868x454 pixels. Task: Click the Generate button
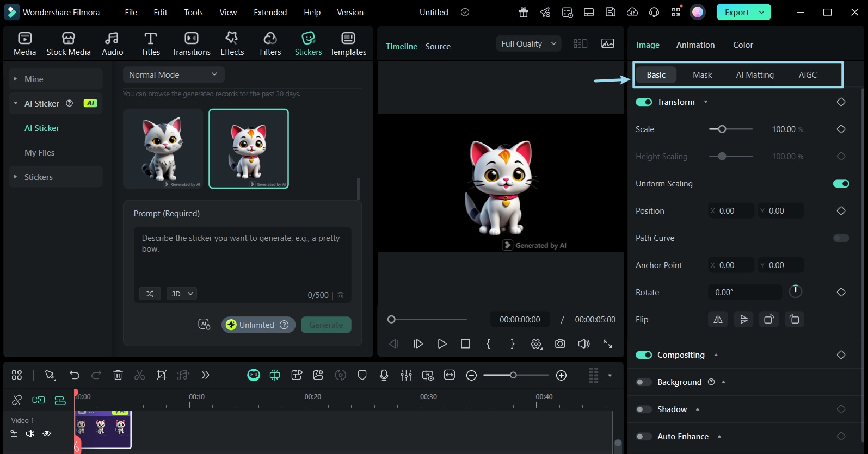(x=326, y=325)
